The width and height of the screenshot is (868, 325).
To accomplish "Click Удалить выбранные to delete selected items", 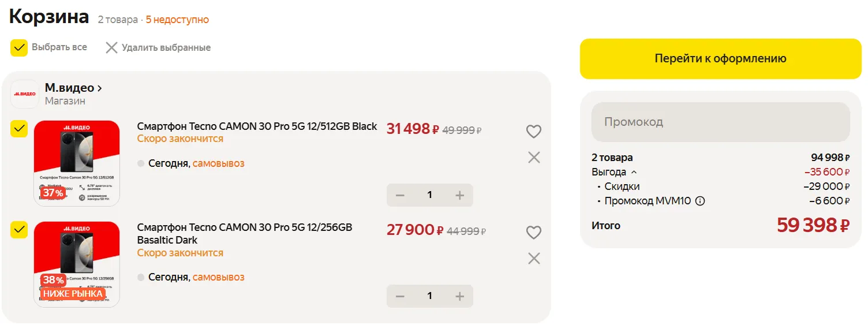I will pos(158,48).
